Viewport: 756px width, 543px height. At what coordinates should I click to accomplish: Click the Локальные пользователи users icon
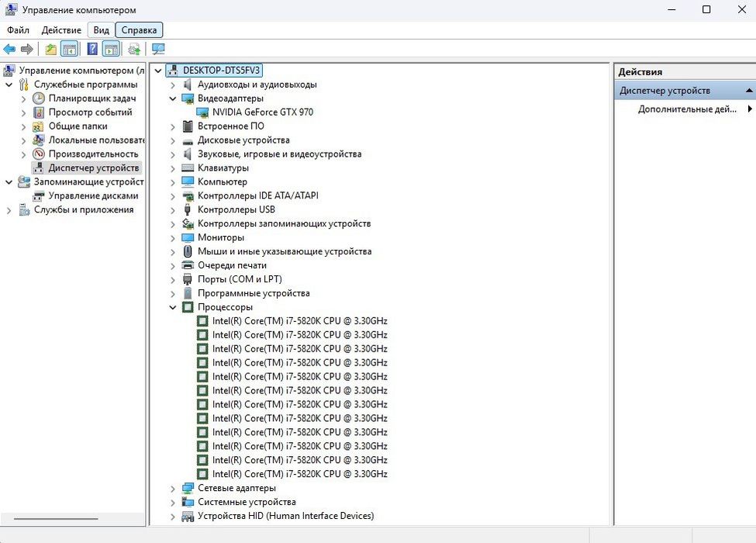point(39,140)
